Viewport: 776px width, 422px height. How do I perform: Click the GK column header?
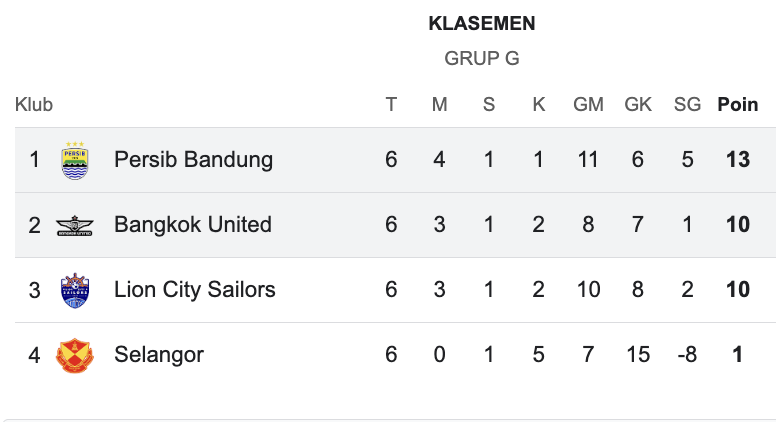[x=638, y=105]
